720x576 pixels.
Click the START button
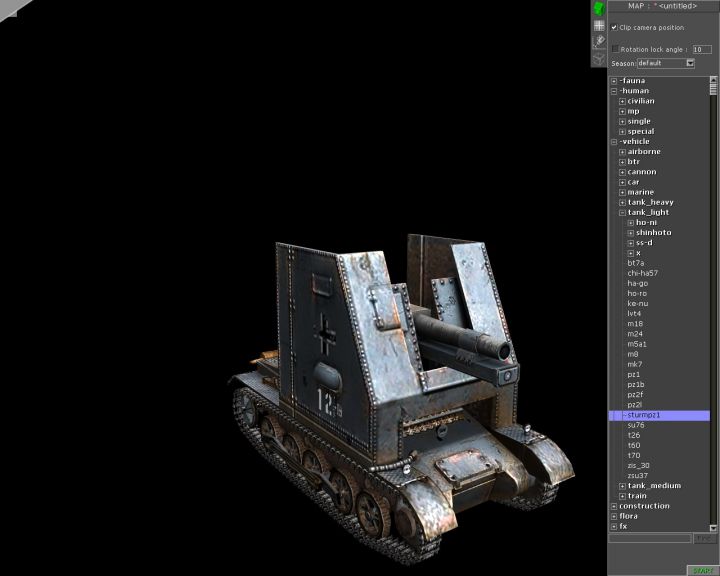click(702, 570)
